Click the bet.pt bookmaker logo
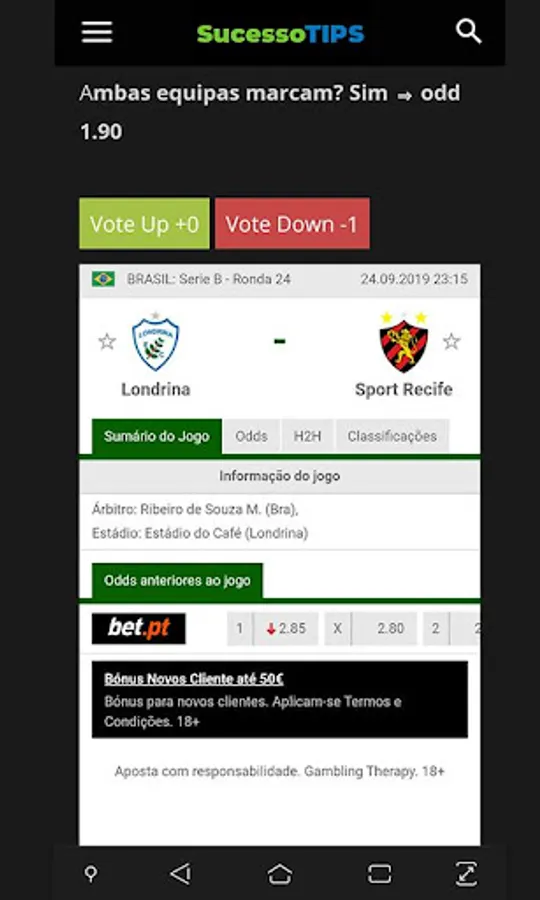Image resolution: width=540 pixels, height=900 pixels. pos(139,629)
